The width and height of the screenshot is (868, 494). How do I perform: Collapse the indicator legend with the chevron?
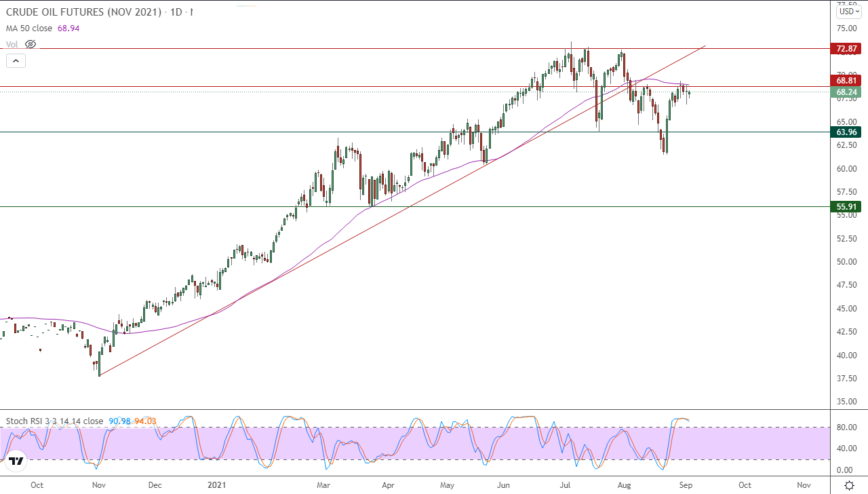pyautogui.click(x=16, y=60)
